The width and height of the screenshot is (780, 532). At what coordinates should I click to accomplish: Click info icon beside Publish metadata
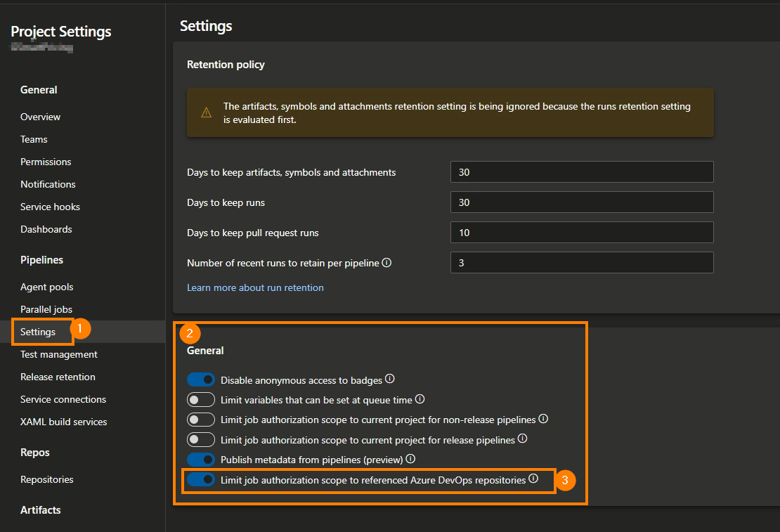click(410, 458)
